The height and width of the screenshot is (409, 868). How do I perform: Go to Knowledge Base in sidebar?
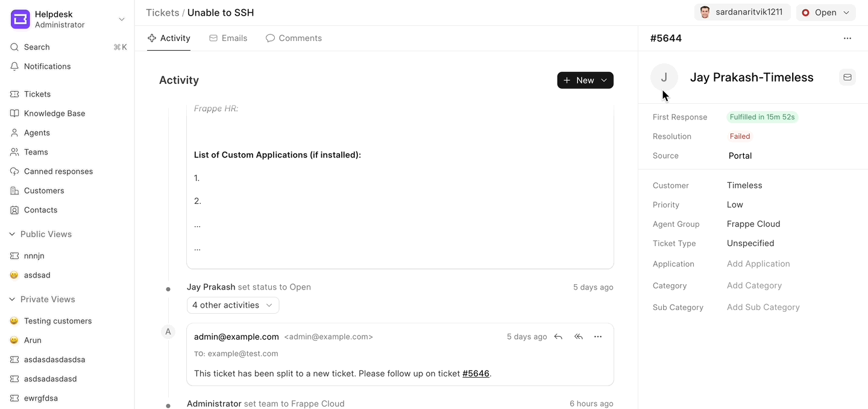coord(54,113)
